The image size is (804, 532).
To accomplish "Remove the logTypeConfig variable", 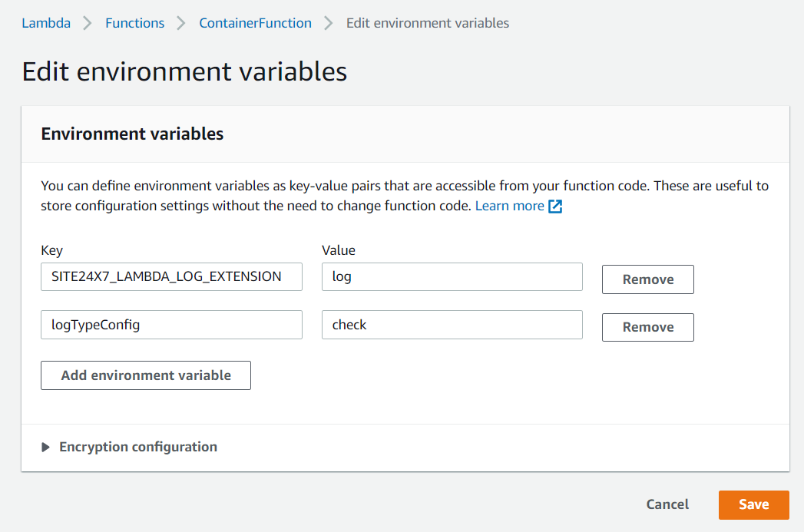I will (x=647, y=327).
